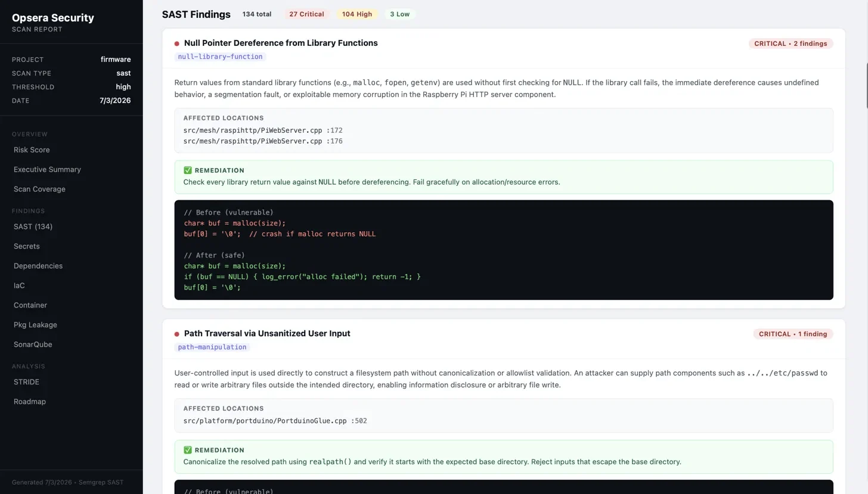Click the 3 Low badge
868x494 pixels.
coord(399,14)
